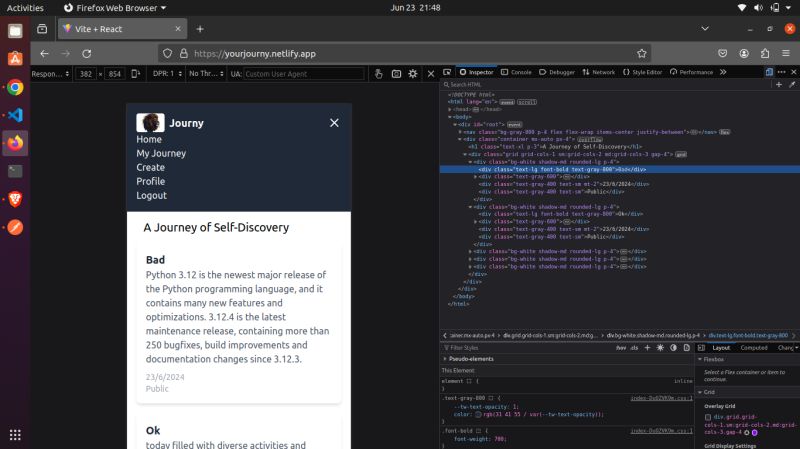Close responsive design mode
This screenshot has width=800, height=449.
click(x=431, y=73)
